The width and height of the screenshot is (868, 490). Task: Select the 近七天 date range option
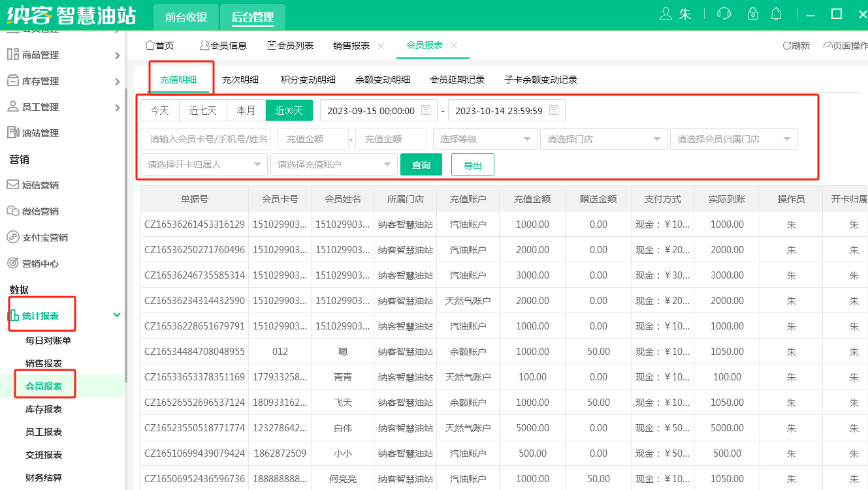pyautogui.click(x=202, y=110)
